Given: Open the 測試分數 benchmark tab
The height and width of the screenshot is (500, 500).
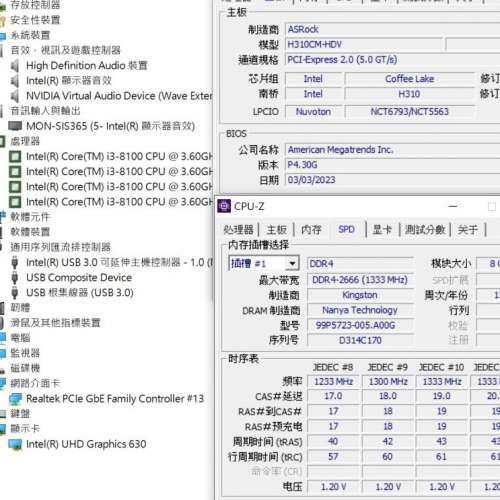Looking at the screenshot, I should point(425,230).
